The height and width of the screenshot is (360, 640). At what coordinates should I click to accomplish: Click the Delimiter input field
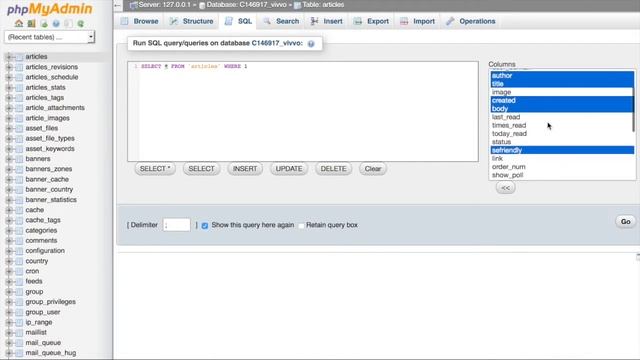tap(177, 225)
